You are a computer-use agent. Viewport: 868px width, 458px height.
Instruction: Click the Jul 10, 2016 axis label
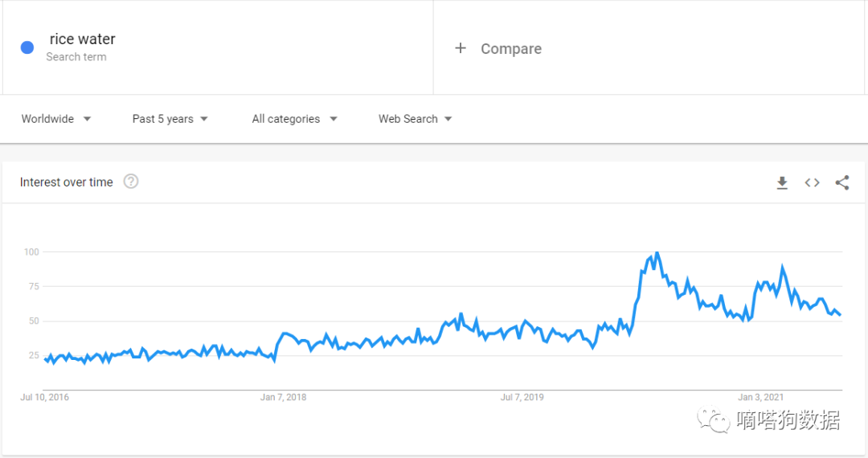click(x=45, y=397)
